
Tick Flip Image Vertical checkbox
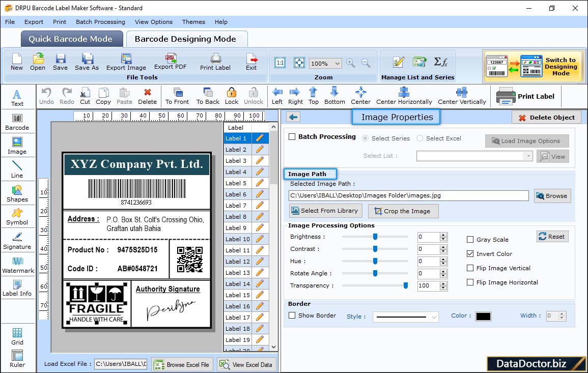[x=470, y=268]
